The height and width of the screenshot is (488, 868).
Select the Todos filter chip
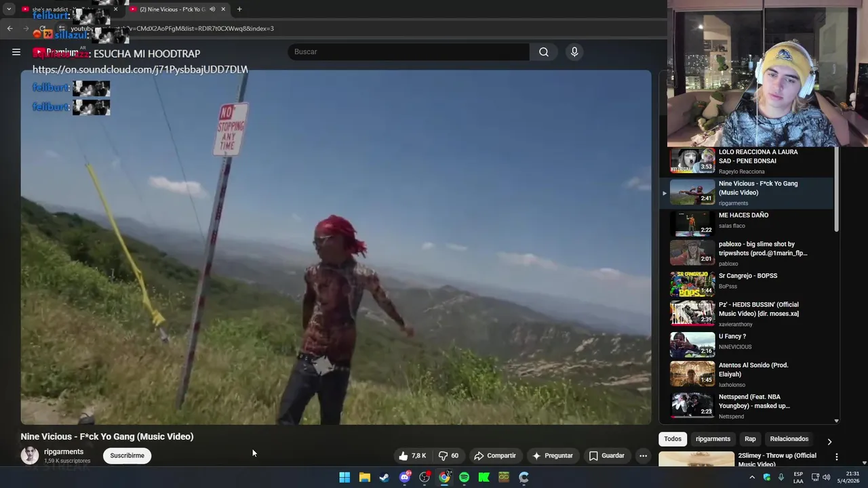pos(673,439)
